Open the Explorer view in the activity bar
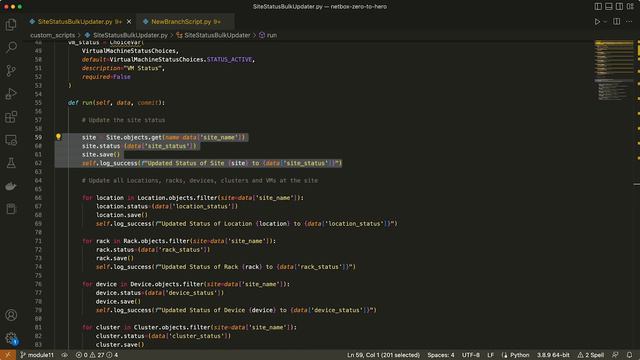The image size is (640, 360). pyautogui.click(x=11, y=24)
